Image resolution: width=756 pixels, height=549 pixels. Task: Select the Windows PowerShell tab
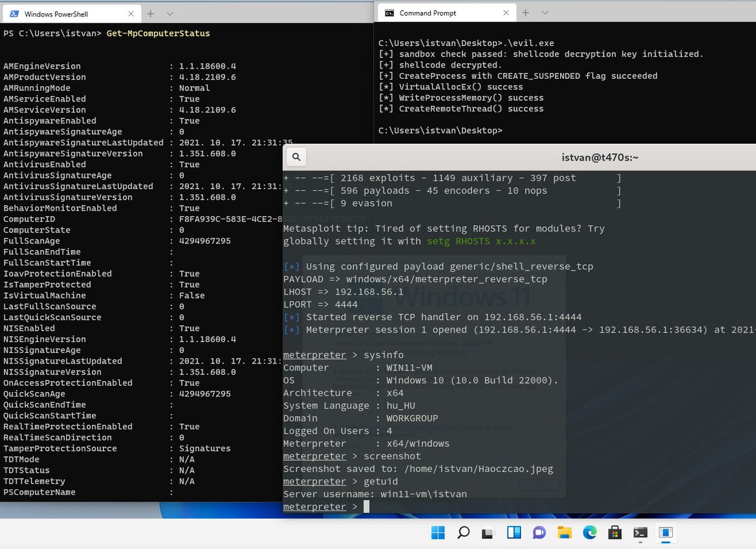(x=71, y=13)
